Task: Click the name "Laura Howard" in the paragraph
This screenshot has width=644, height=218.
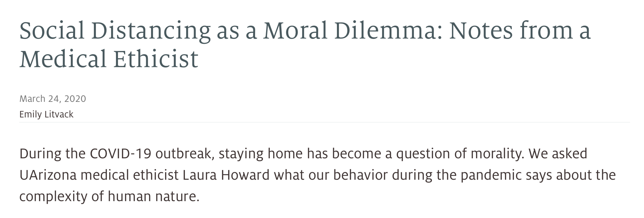Action: click(x=226, y=175)
